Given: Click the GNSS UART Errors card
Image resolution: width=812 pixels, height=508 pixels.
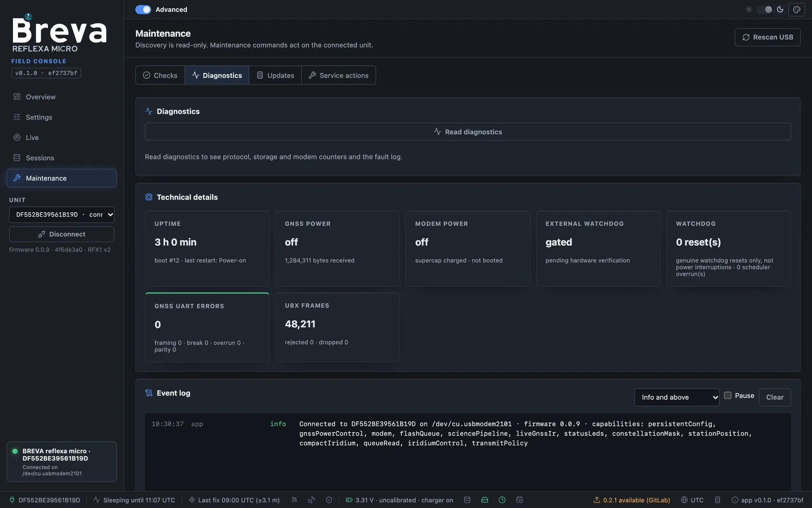Looking at the screenshot, I should point(207,327).
